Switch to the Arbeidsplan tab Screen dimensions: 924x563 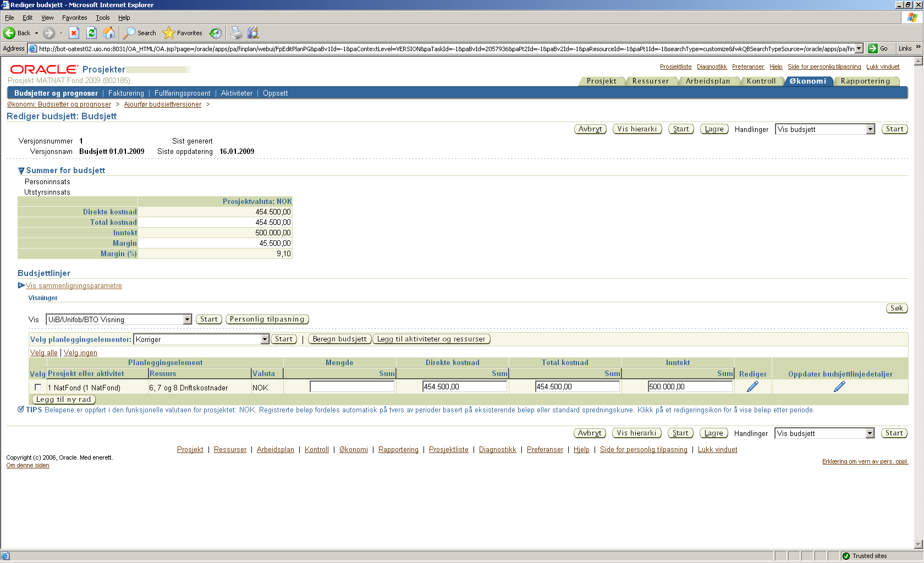coord(708,81)
